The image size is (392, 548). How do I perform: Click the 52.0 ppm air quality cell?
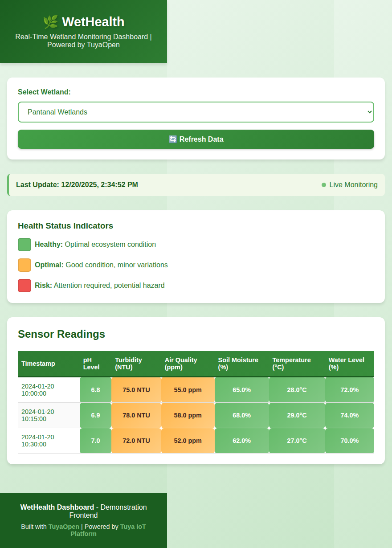click(188, 441)
